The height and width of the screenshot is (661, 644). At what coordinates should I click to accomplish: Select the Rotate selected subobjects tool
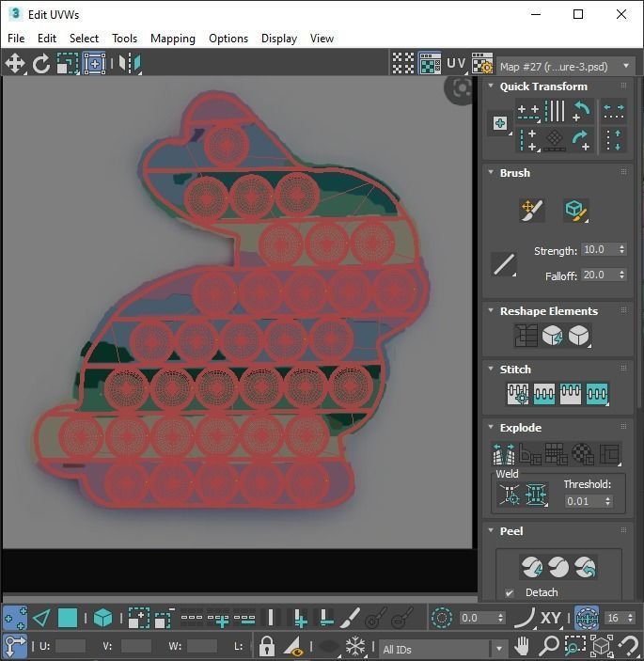(x=40, y=64)
